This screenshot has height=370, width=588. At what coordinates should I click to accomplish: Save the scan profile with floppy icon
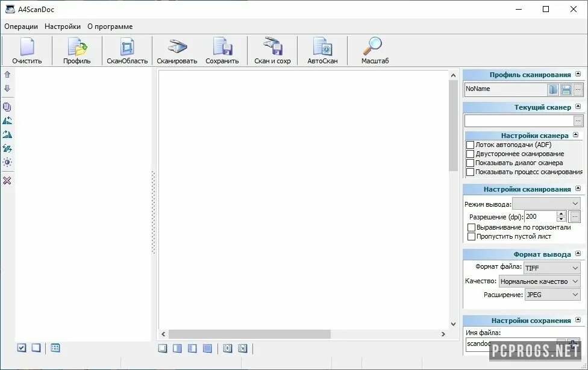[x=566, y=89]
